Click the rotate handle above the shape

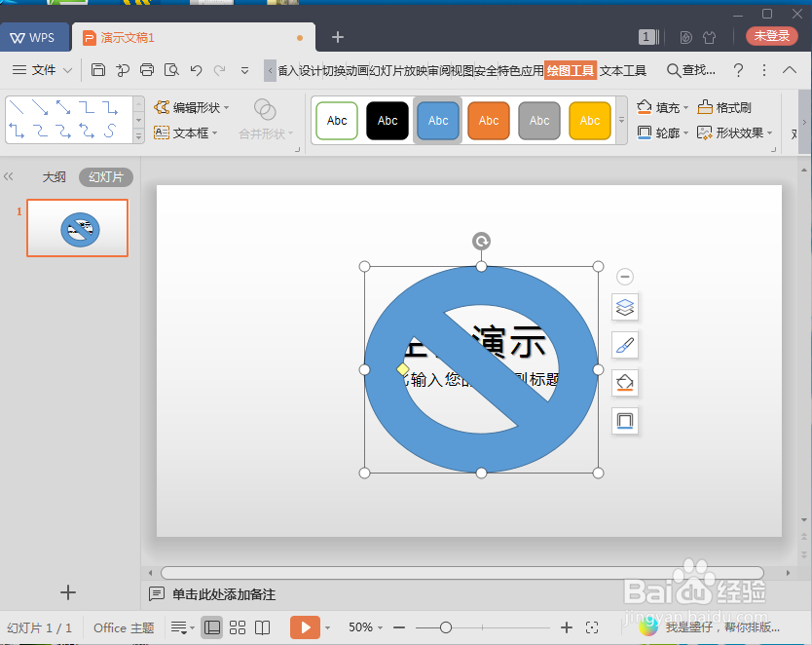pyautogui.click(x=481, y=241)
